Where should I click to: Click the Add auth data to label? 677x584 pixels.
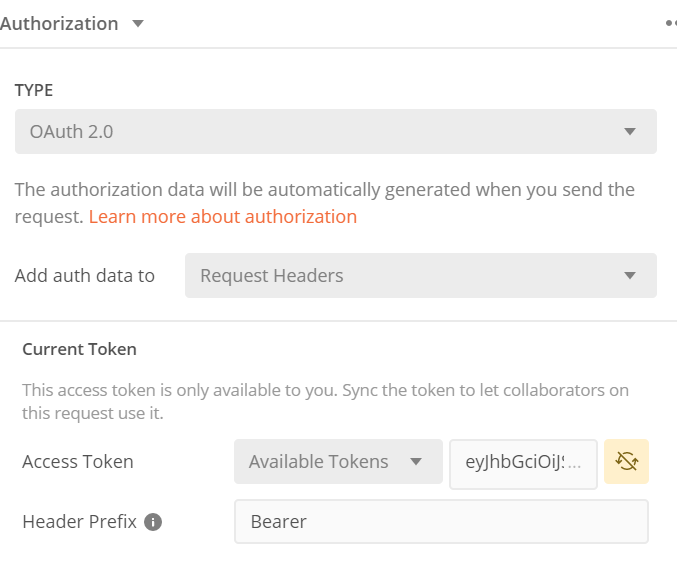point(85,275)
